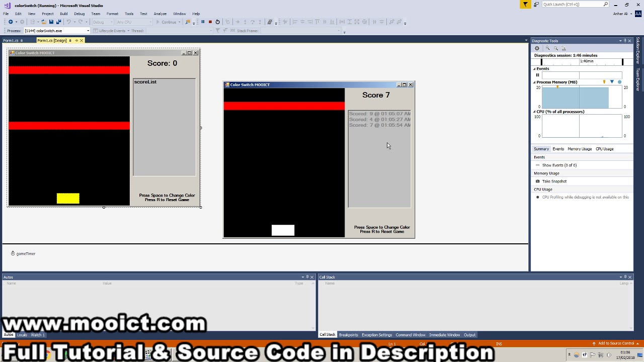Open the Command Window tab

pyautogui.click(x=411, y=335)
